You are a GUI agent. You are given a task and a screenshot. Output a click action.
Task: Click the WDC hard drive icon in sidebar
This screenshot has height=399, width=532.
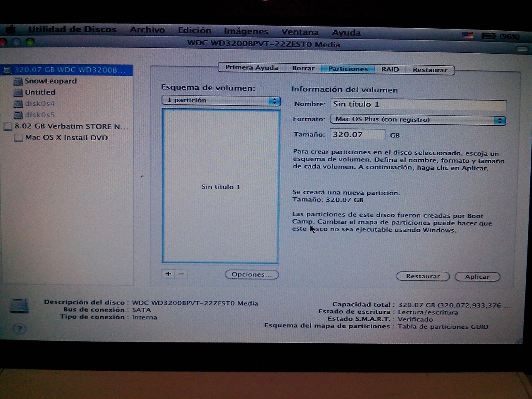click(x=7, y=70)
